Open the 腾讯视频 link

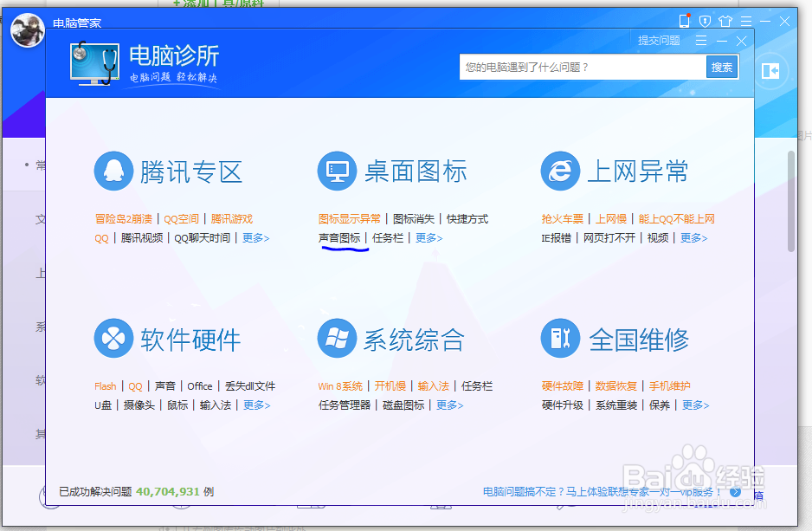click(x=141, y=238)
